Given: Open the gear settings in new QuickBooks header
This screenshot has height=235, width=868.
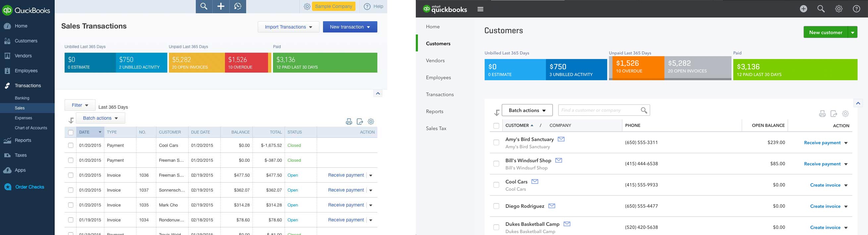Looking at the screenshot, I should 839,9.
